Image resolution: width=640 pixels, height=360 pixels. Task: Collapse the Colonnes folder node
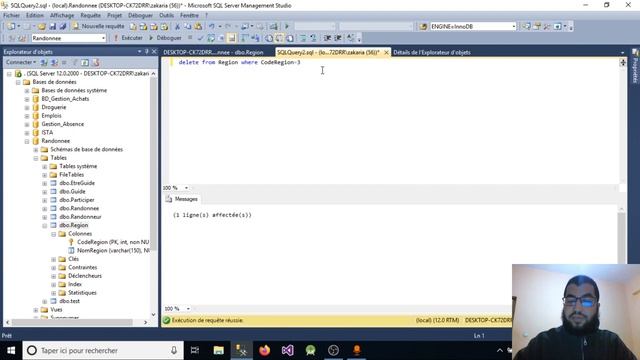(x=54, y=234)
